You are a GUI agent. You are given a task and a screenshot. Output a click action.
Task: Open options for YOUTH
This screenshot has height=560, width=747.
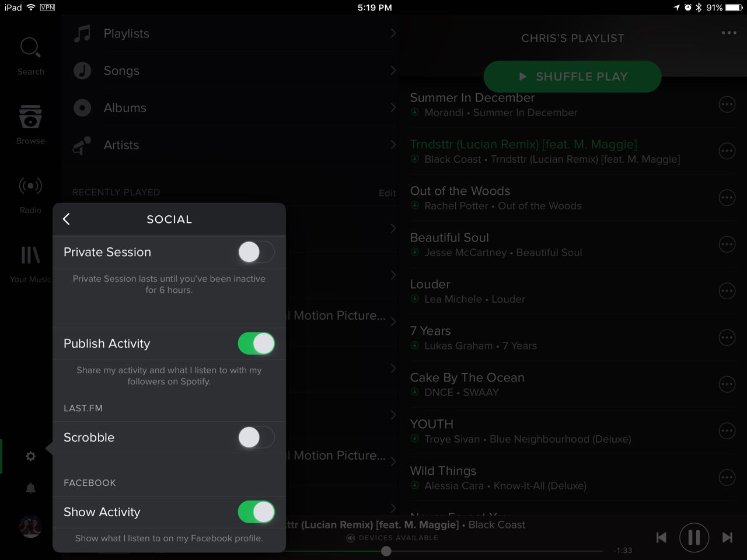pyautogui.click(x=727, y=431)
